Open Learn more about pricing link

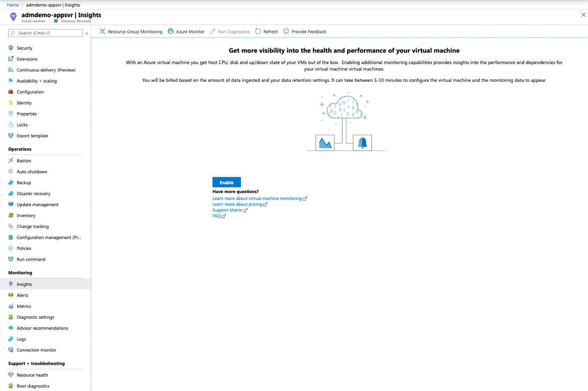tap(240, 204)
